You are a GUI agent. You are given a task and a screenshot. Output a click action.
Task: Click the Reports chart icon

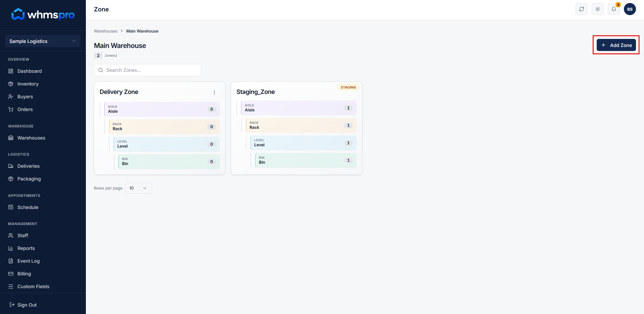tap(11, 248)
